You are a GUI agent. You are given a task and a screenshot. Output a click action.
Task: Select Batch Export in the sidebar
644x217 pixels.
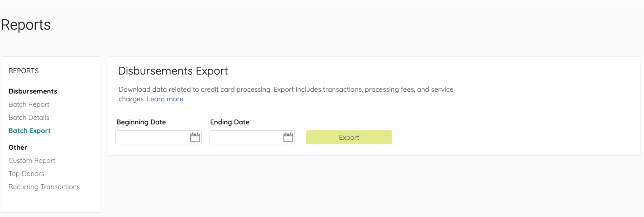point(30,131)
